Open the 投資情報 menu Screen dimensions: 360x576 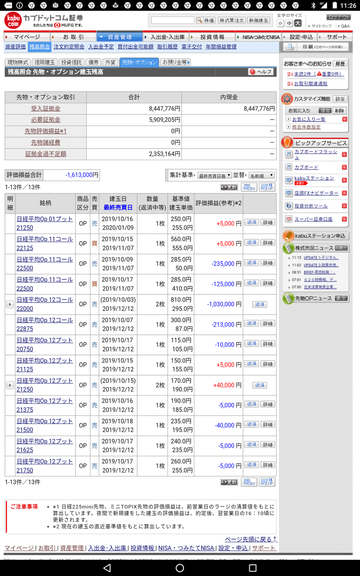point(212,37)
